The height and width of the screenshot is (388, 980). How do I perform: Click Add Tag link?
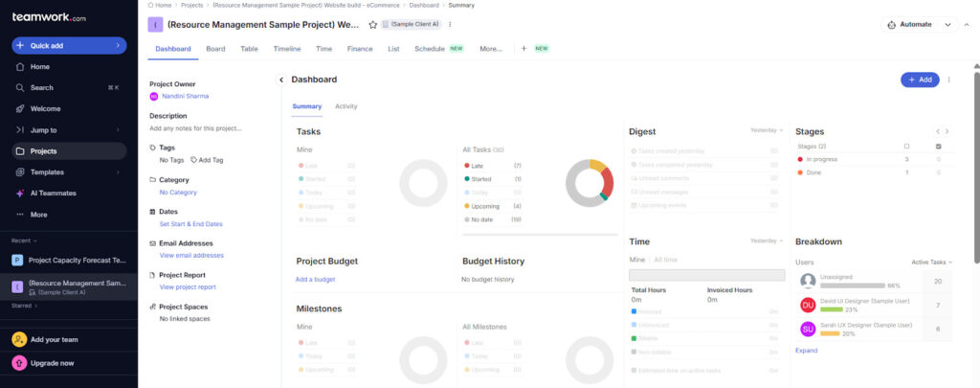point(207,160)
